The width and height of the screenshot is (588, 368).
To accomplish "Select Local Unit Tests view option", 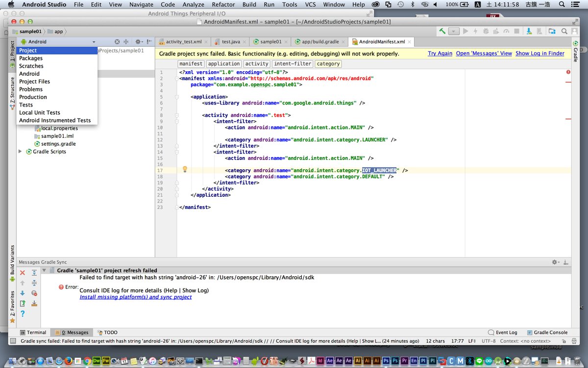I will 57,112.
